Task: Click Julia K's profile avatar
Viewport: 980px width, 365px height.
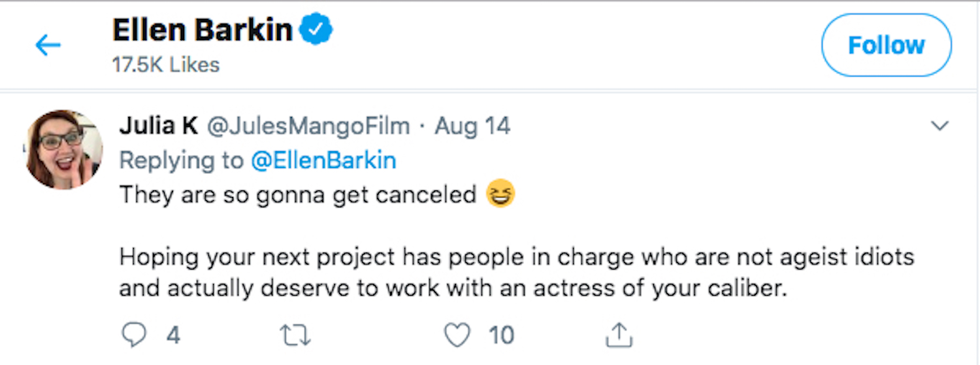Action: (63, 149)
